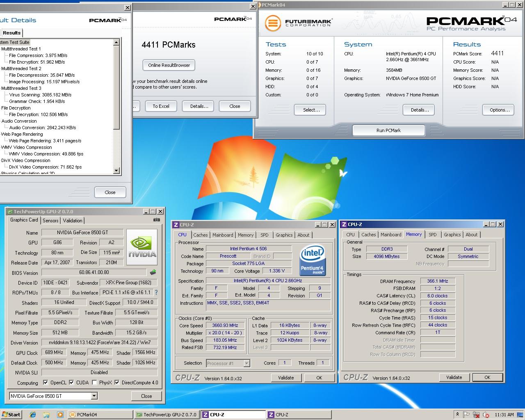The image size is (525, 420).
Task: Toggle the OpenCL checkbox
Action: [x=46, y=382]
